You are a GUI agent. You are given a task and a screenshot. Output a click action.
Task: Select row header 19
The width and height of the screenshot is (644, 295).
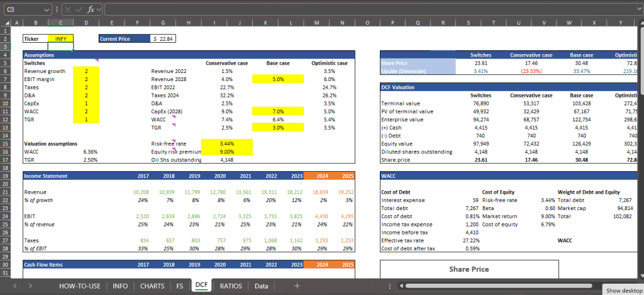point(5,176)
